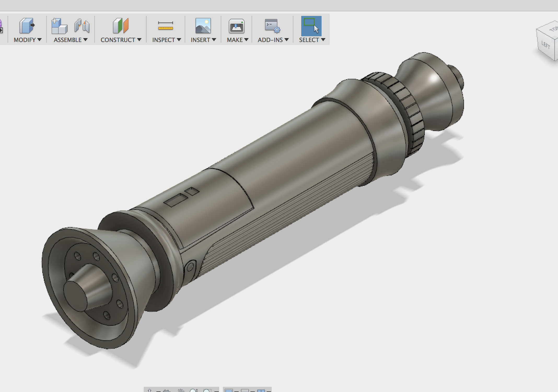This screenshot has height=392, width=558.
Task: Click the 3D Print icon above MAKE
Action: 237,26
